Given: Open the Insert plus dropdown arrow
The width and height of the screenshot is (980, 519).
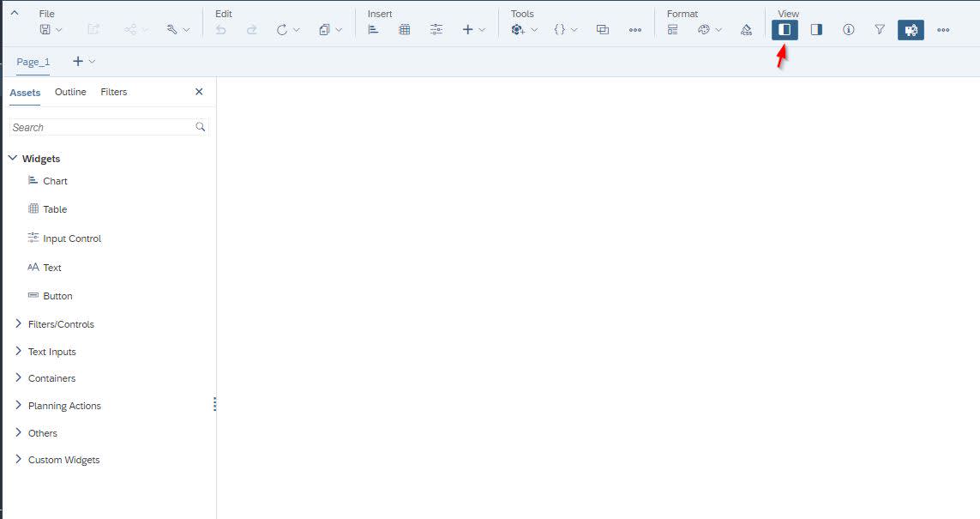Looking at the screenshot, I should click(482, 30).
